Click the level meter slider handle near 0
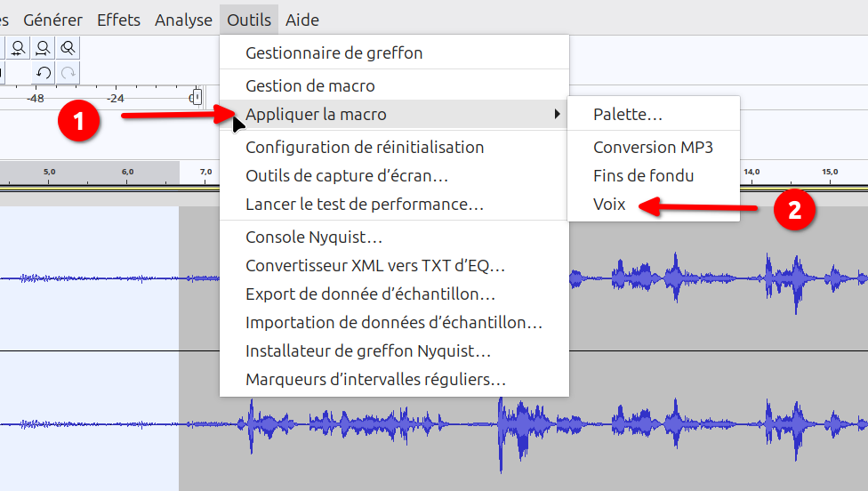868x491 pixels. click(197, 98)
